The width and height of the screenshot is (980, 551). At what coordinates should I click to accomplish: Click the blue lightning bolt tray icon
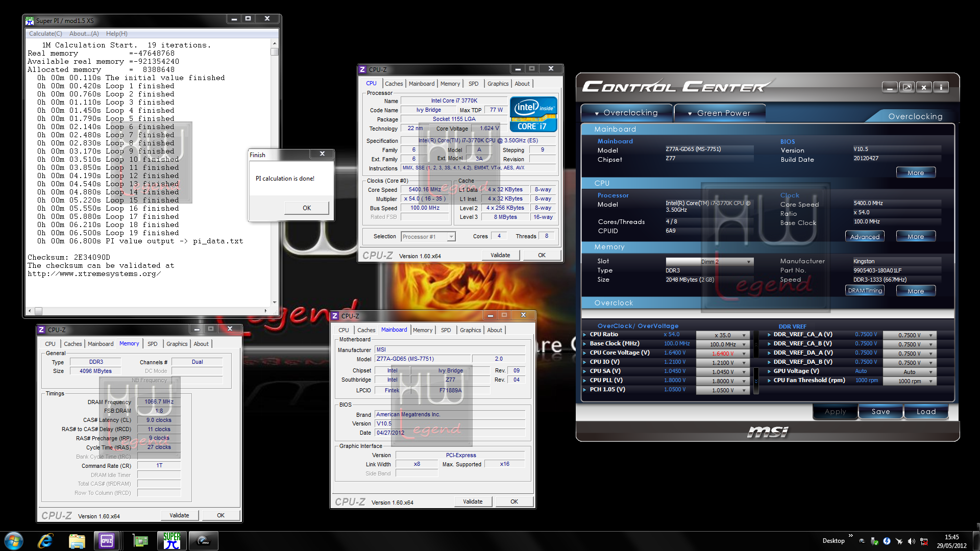pyautogui.click(x=887, y=541)
